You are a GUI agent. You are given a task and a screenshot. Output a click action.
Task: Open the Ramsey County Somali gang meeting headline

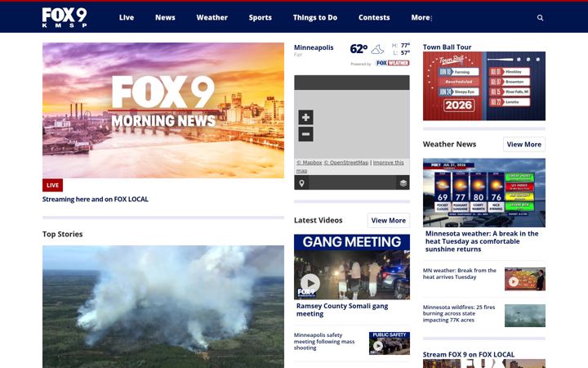[x=342, y=310]
